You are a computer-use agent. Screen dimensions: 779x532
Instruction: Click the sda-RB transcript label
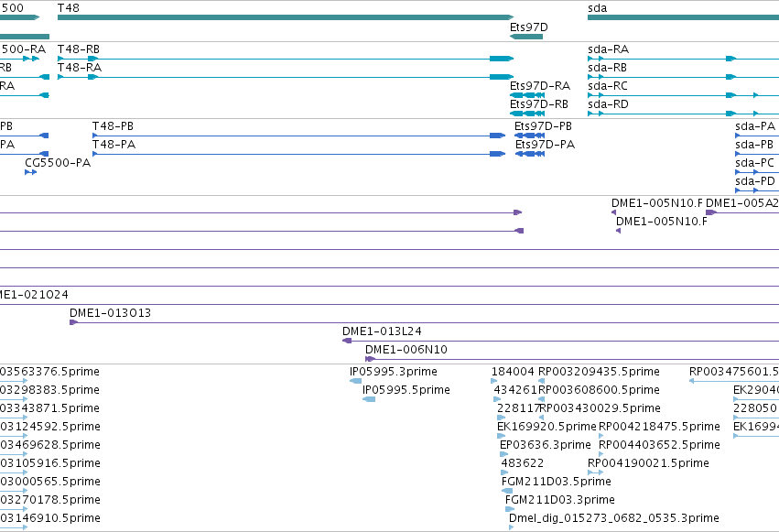[x=607, y=68]
